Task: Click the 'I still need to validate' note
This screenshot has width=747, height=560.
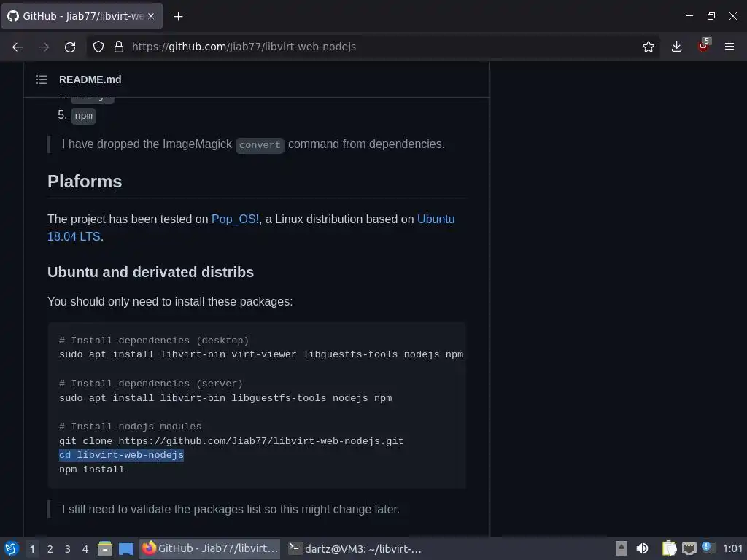Action: coord(231,509)
